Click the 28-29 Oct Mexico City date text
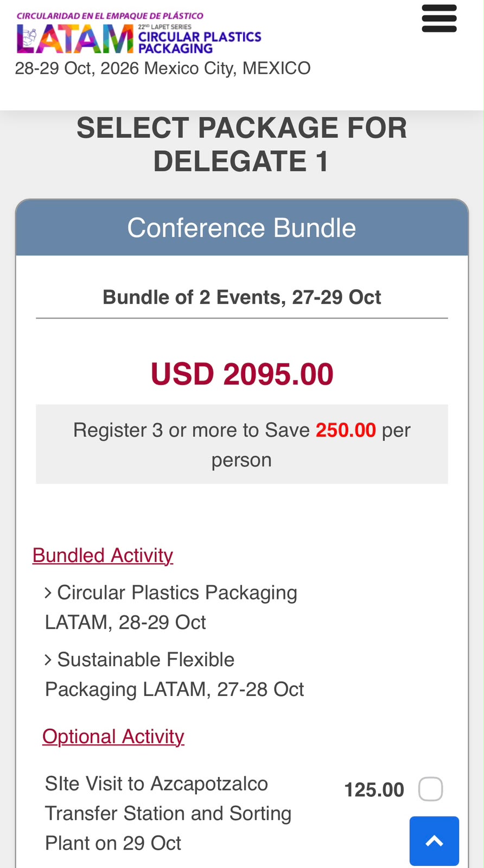 163,68
